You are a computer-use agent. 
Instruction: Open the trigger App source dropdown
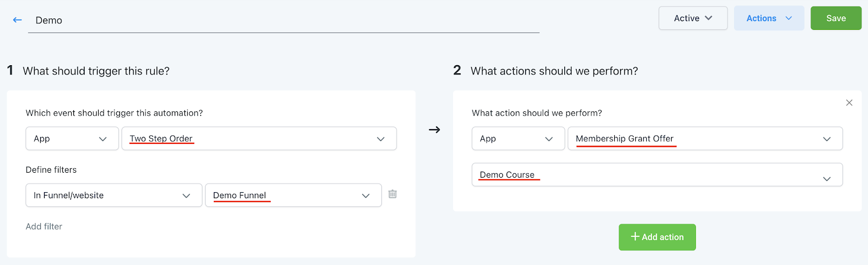click(x=72, y=138)
